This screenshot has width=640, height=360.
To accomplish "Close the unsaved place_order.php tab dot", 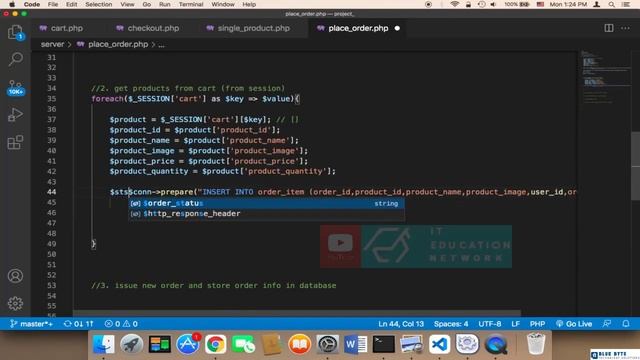I will point(397,28).
